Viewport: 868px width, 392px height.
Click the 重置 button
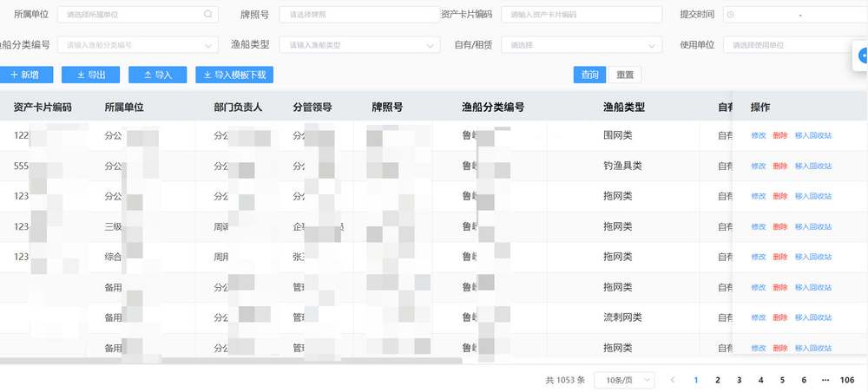pyautogui.click(x=625, y=75)
